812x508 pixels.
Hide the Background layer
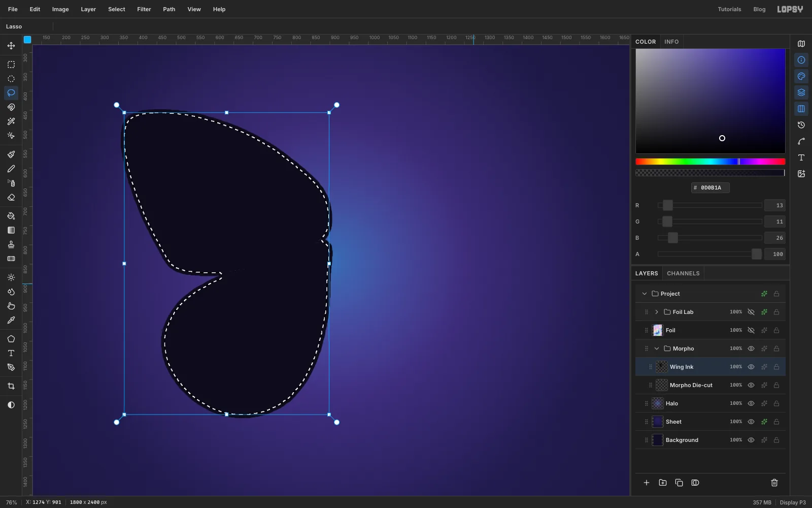pos(751,440)
